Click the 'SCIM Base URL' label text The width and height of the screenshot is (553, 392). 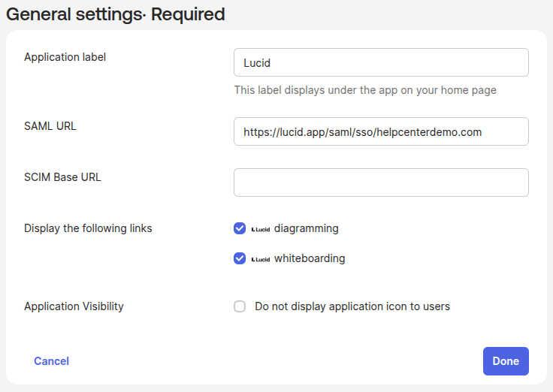[62, 177]
